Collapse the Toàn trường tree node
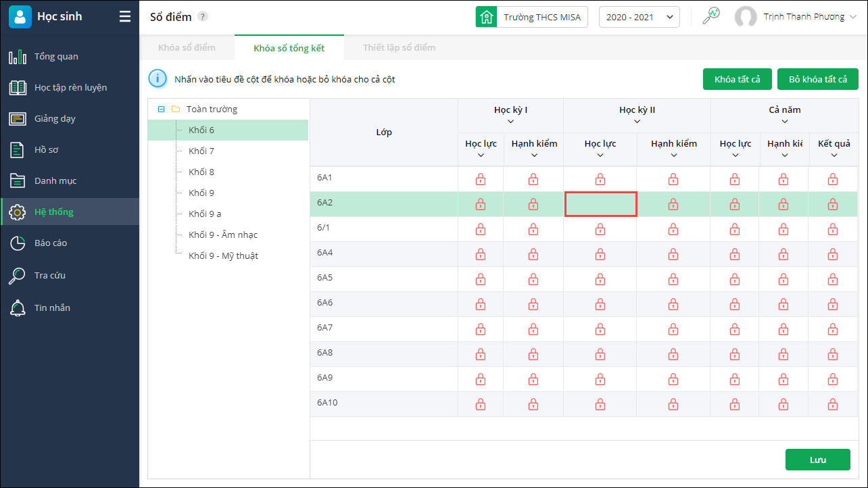 161,109
